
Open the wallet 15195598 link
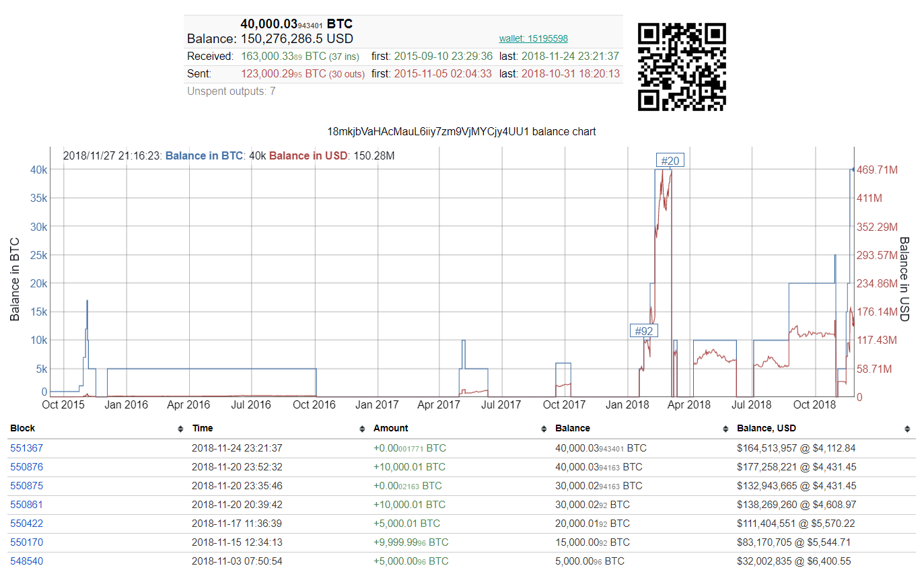coord(533,39)
